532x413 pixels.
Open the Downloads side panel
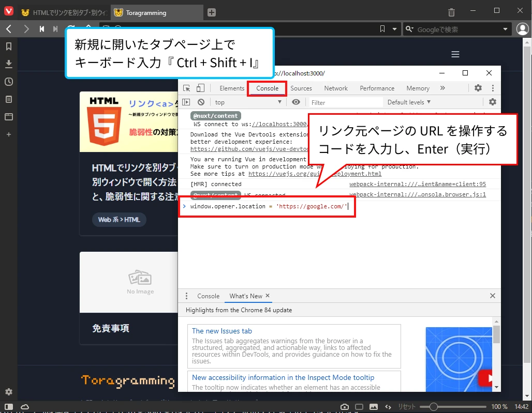[9, 64]
